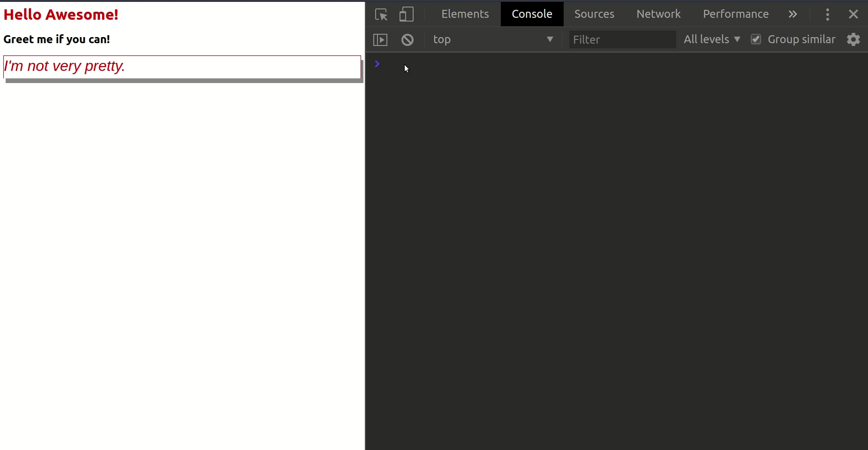Click the 'I'm not very pretty.' box
The image size is (868, 450).
pyautogui.click(x=182, y=67)
